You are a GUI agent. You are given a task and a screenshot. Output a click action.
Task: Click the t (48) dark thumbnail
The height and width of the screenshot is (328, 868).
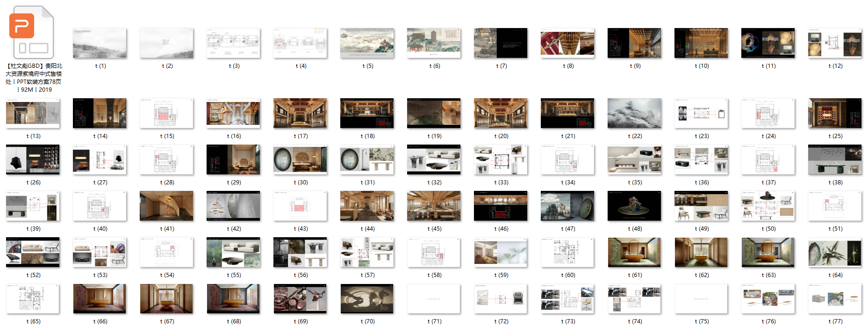pyautogui.click(x=634, y=206)
